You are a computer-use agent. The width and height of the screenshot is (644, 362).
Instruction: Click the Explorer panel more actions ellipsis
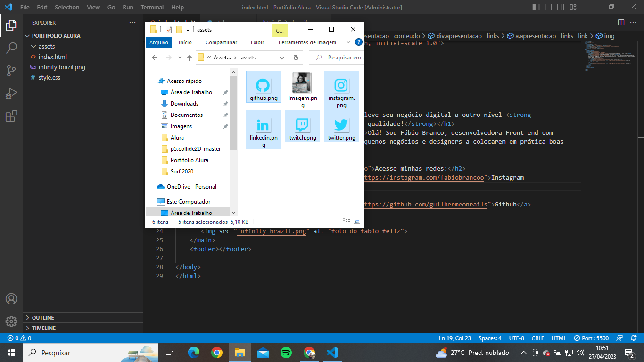(132, 23)
